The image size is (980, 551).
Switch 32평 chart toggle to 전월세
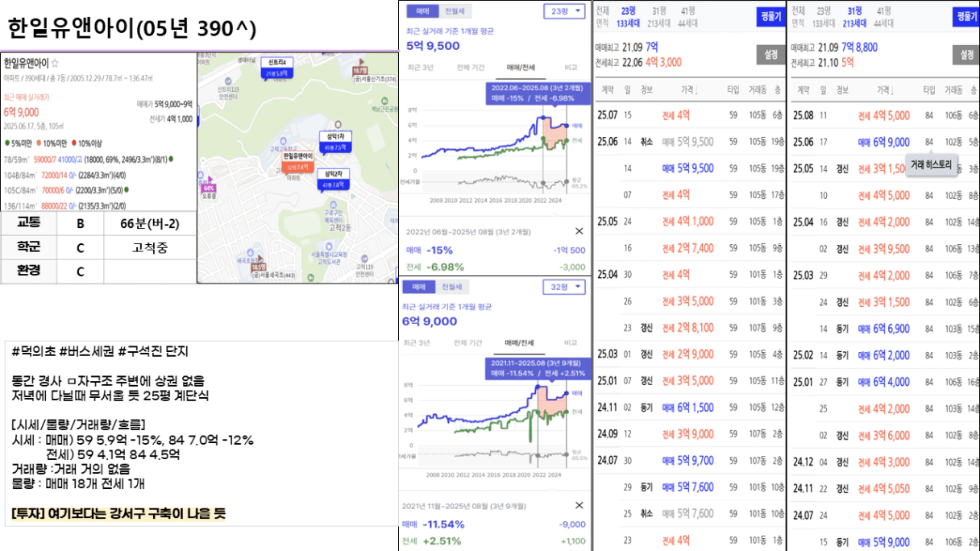tap(451, 287)
